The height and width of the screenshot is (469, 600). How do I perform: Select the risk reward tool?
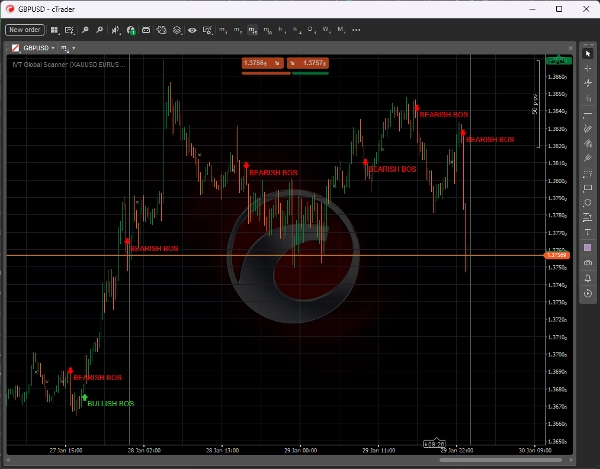tap(588, 218)
